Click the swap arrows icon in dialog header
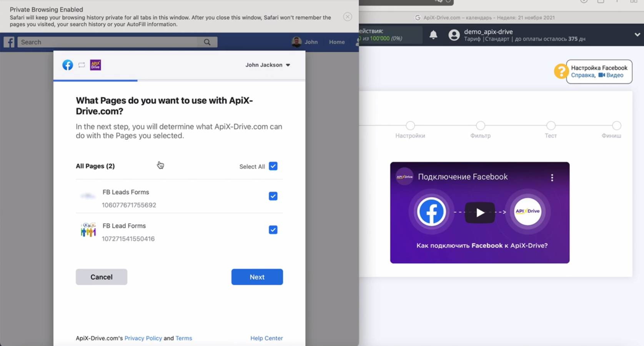Viewport: 644px width, 346px height. click(82, 65)
